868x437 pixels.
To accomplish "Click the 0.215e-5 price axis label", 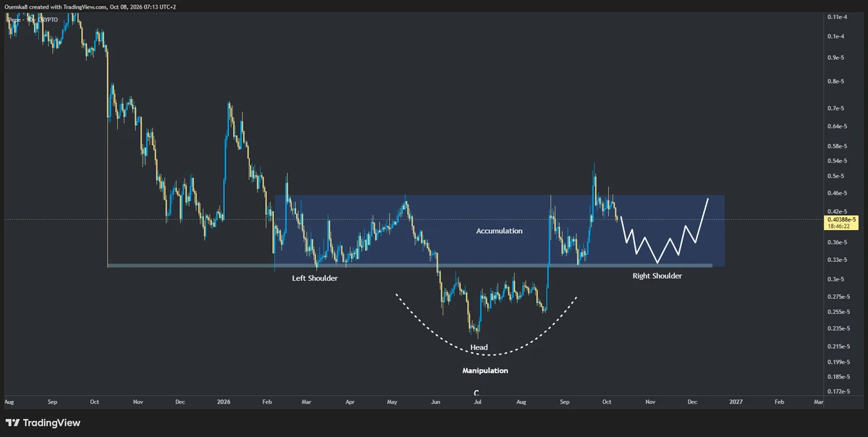I will 839,346.
